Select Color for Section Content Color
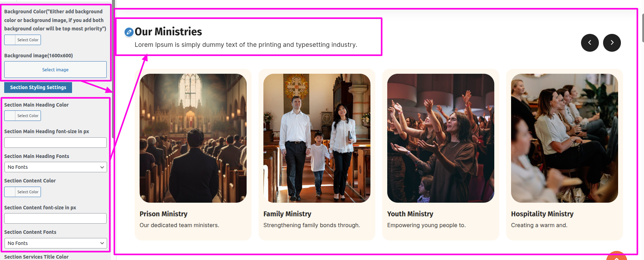 [22, 192]
